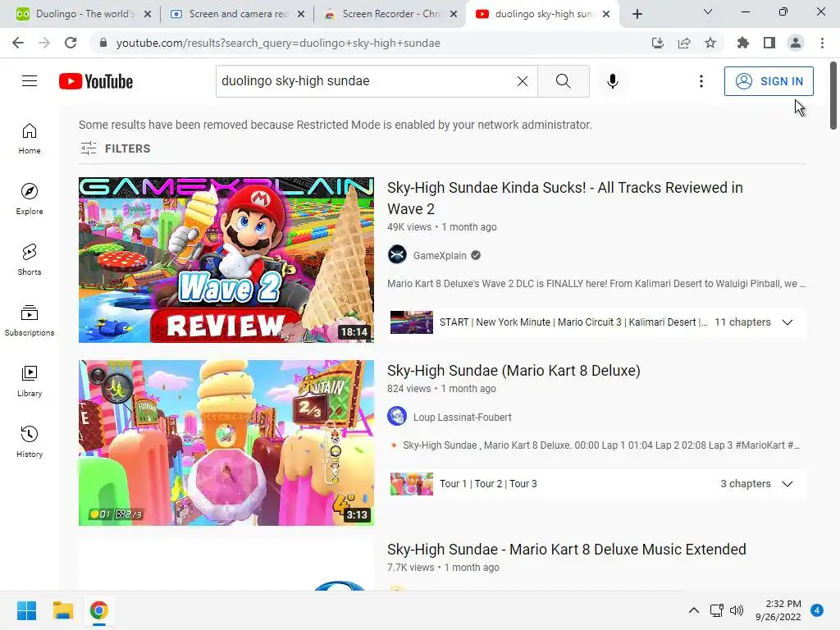This screenshot has width=840, height=630.
Task: Click Loup Lassinat-Foubert channel name
Action: 463,417
